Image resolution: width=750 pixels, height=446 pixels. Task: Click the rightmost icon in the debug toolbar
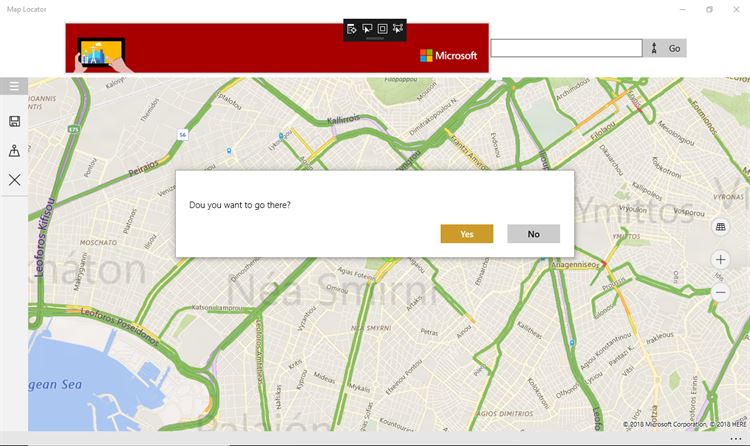(397, 29)
